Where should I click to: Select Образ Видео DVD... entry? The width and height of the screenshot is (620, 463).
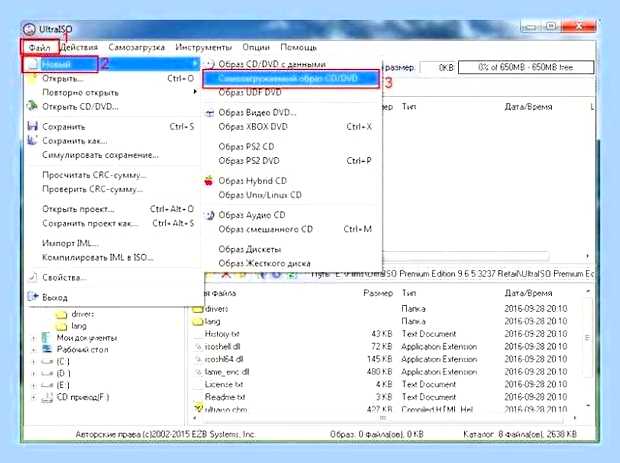(x=291, y=112)
